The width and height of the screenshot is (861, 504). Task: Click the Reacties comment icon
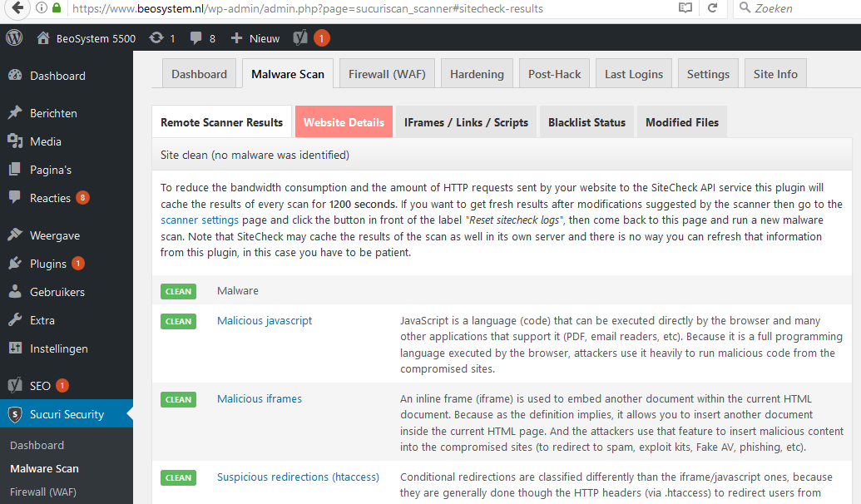click(x=15, y=197)
